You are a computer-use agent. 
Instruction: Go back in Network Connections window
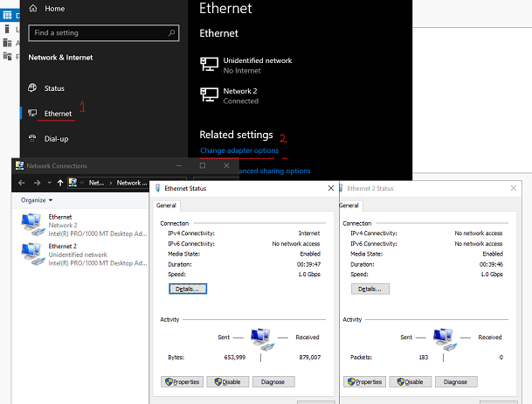(22, 183)
